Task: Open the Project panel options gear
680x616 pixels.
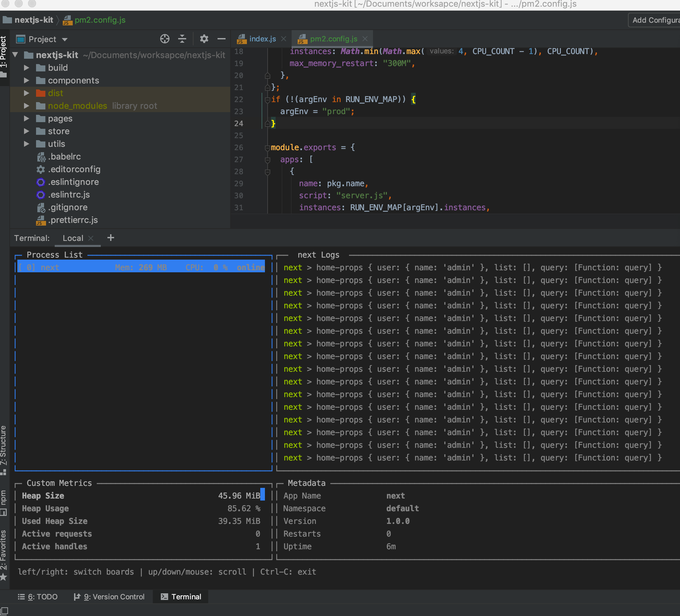Action: 204,39
